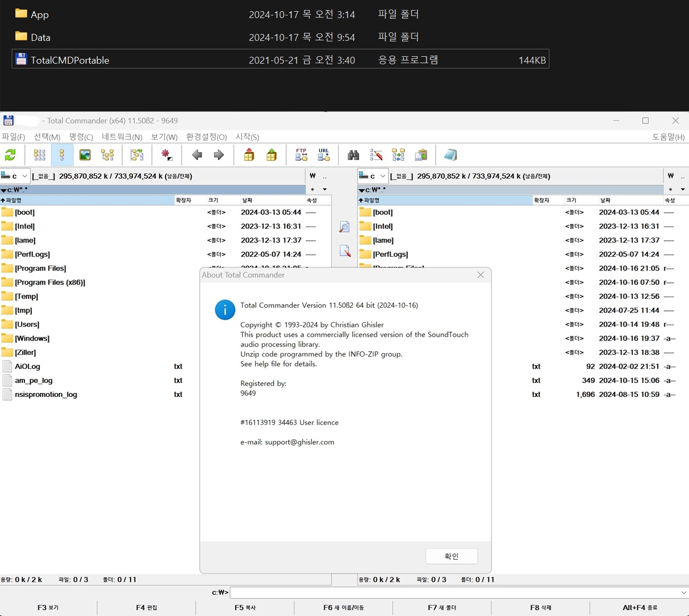This screenshot has width=689, height=616.
Task: Click the blue info icon in About dialog
Action: pos(225,310)
